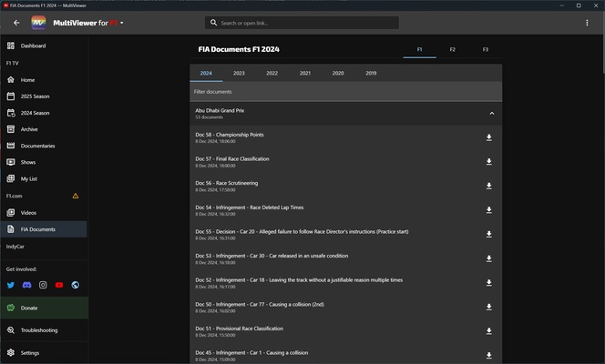Switch to the F2 series tab

[452, 50]
